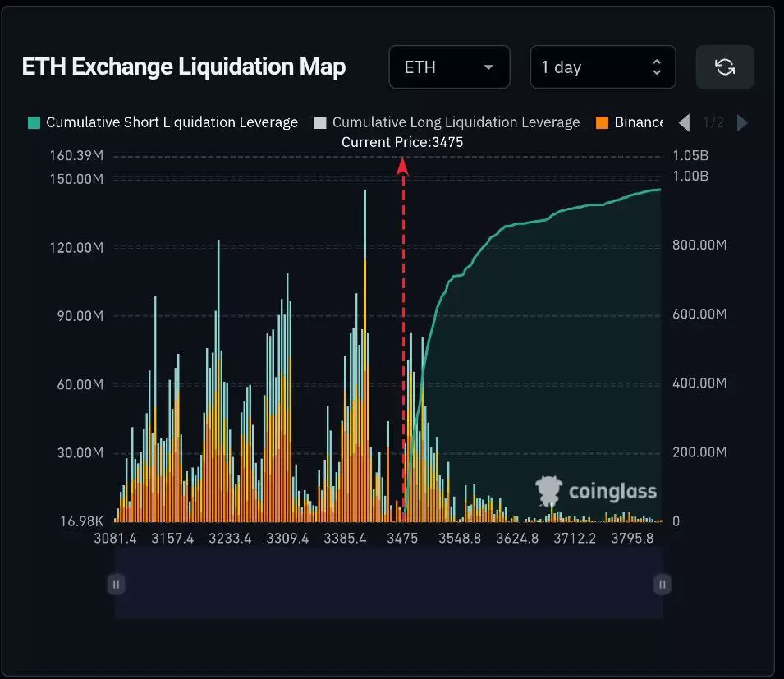Go to the next legend page arrow
The width and height of the screenshot is (784, 679).
(x=742, y=122)
